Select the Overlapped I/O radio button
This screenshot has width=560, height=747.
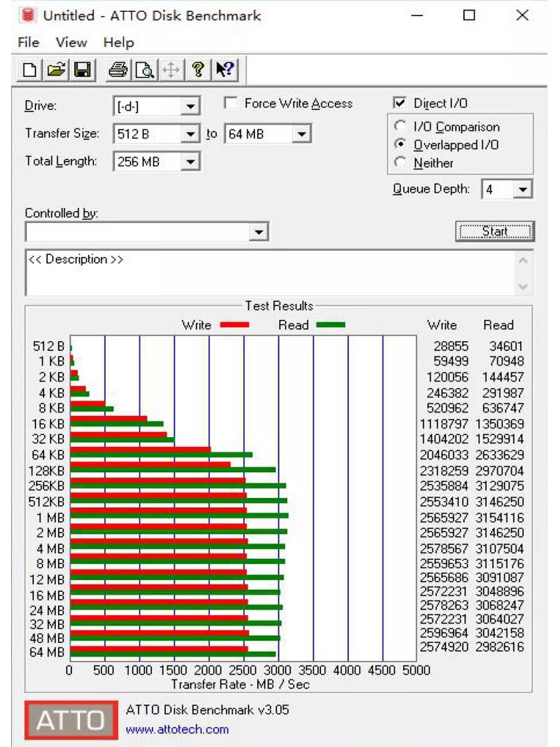[401, 144]
